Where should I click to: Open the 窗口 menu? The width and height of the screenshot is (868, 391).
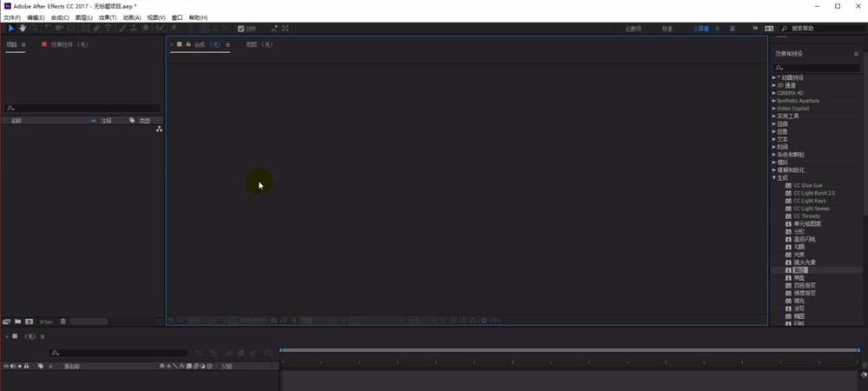pos(177,17)
